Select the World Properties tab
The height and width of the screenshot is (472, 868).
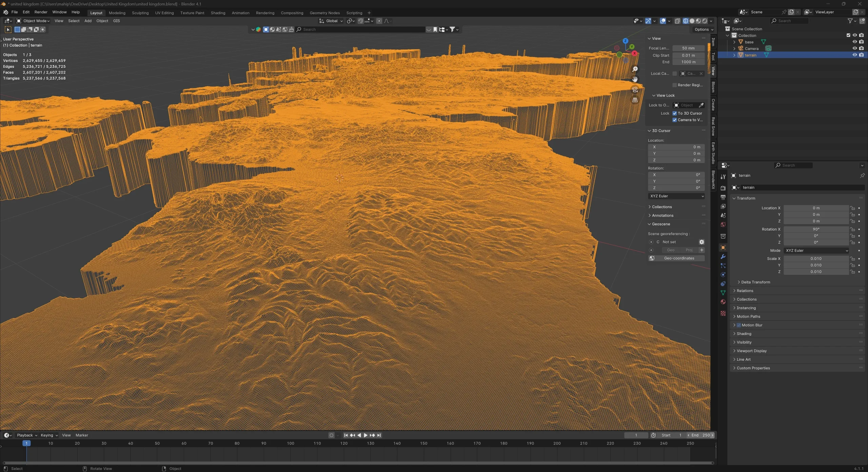723,224
